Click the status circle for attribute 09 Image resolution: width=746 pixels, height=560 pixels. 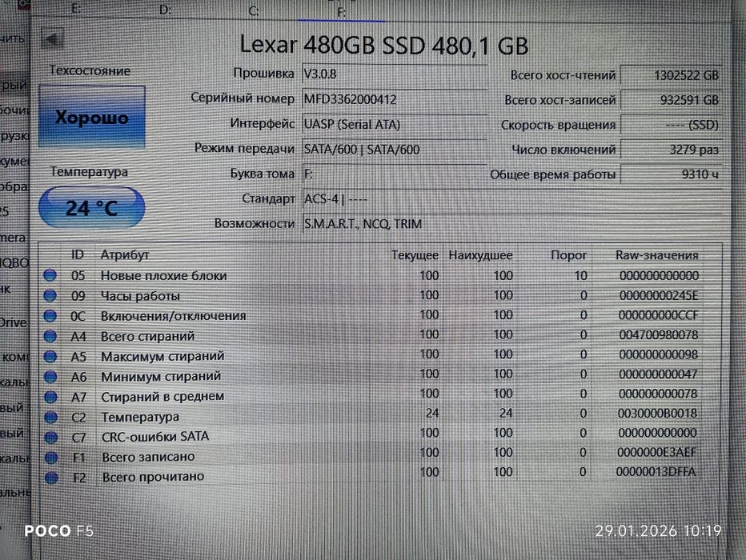pyautogui.click(x=50, y=296)
